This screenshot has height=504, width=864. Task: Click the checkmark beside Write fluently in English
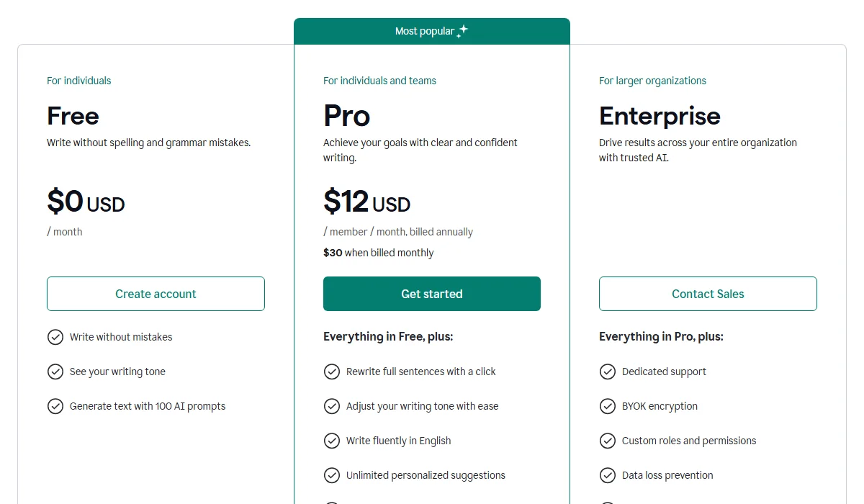pos(332,441)
